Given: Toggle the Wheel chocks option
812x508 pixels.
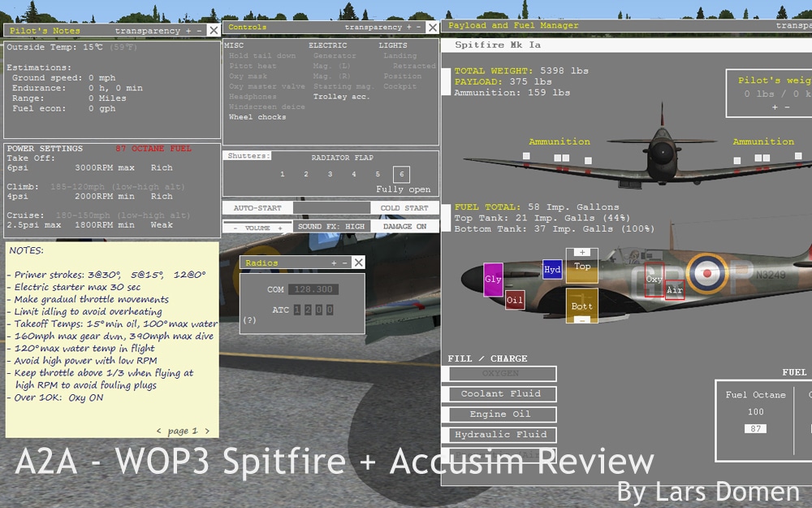Looking at the screenshot, I should 257,117.
